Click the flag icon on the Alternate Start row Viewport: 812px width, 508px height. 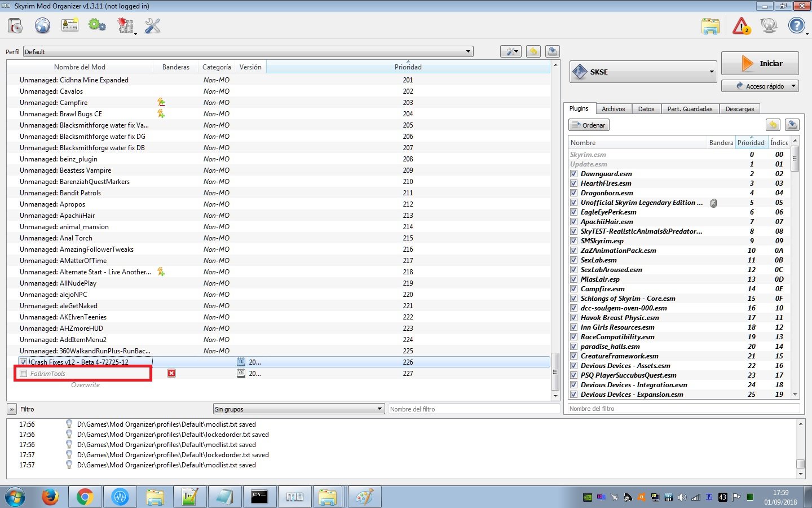[x=161, y=271]
